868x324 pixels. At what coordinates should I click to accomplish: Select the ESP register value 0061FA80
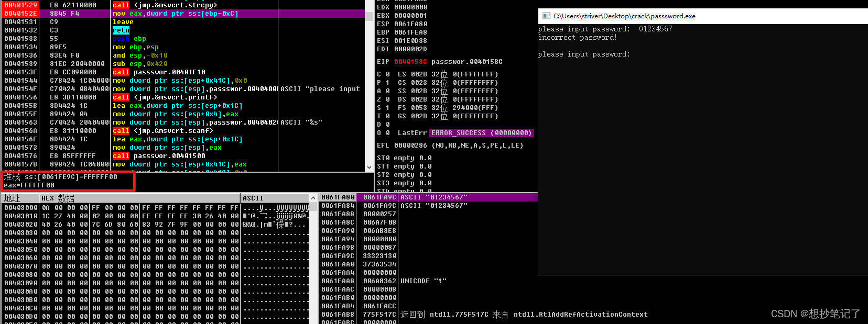tap(410, 24)
